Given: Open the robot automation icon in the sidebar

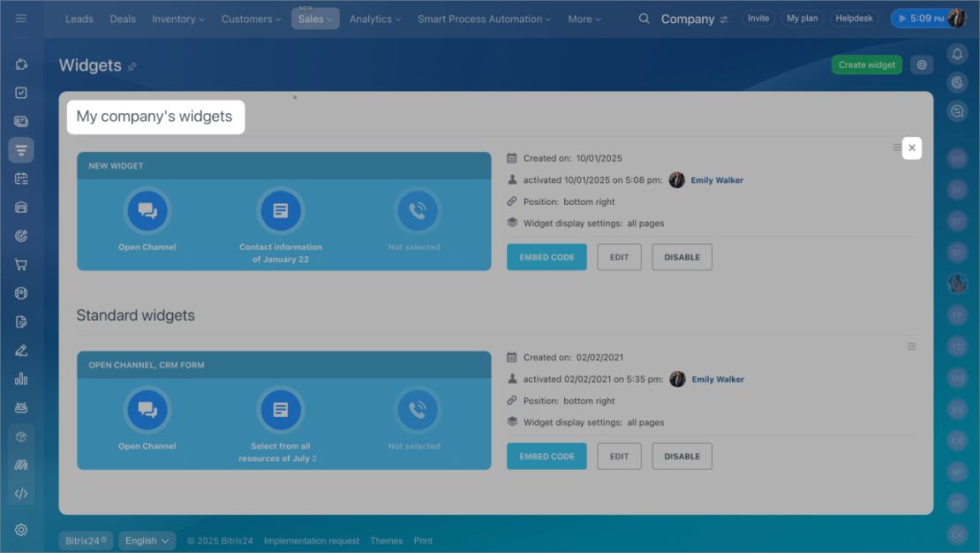Looking at the screenshot, I should tap(20, 408).
